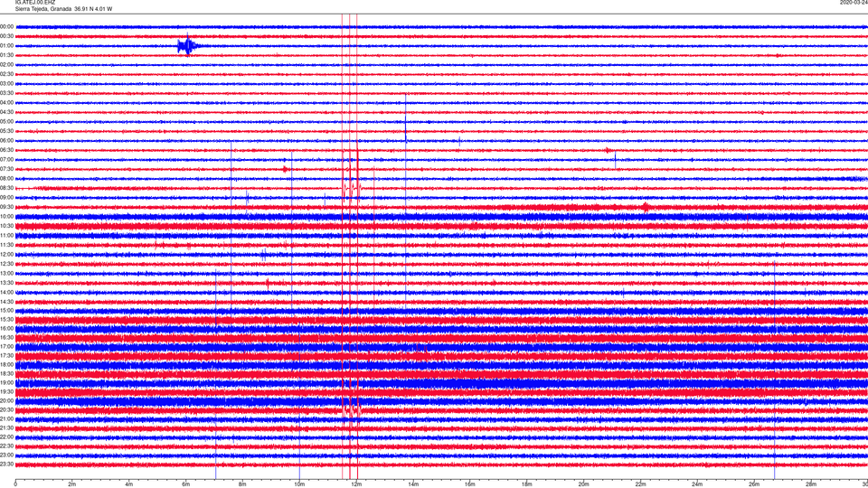Viewport: 868px width, 488px height.
Task: Choose the 18m minute axis label
Action: pos(527,484)
